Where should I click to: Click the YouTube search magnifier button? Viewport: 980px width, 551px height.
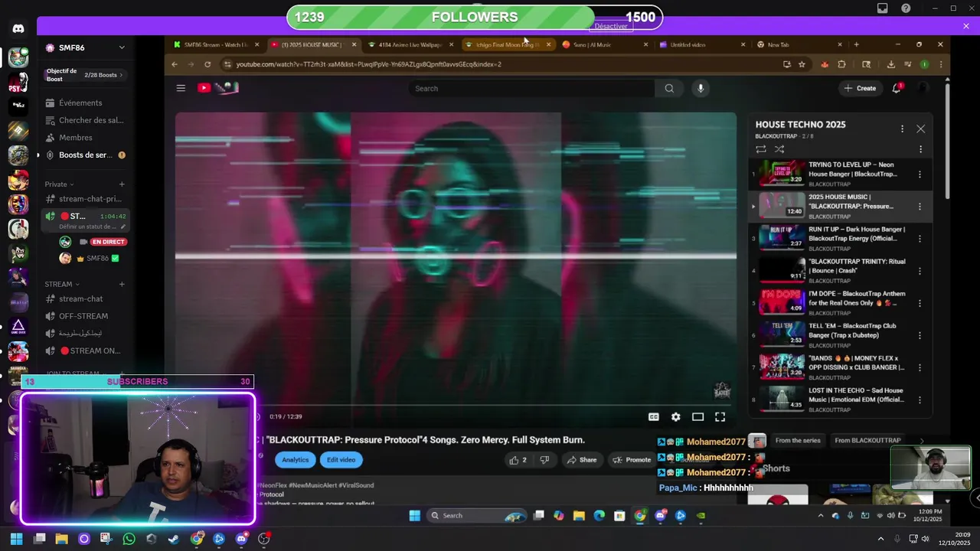(x=669, y=88)
